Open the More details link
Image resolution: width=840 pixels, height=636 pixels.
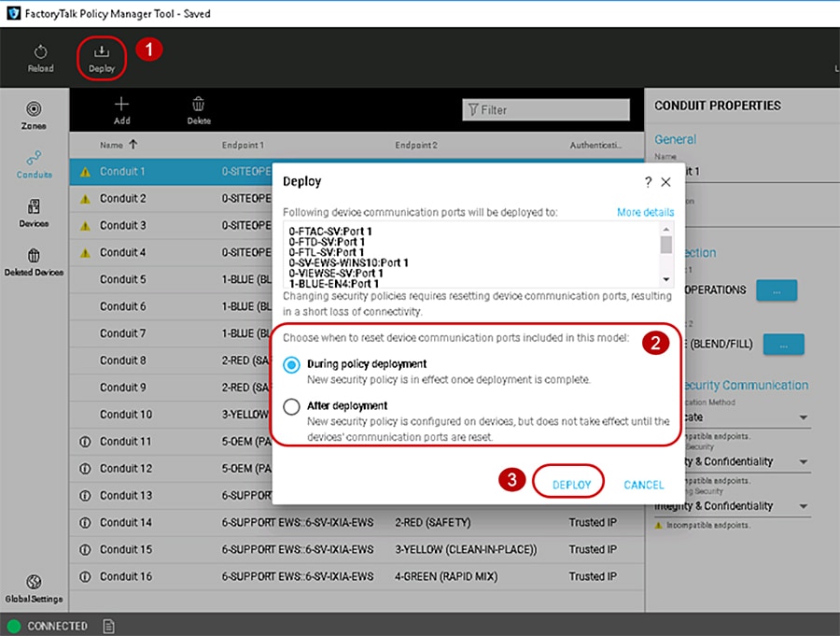tap(645, 212)
